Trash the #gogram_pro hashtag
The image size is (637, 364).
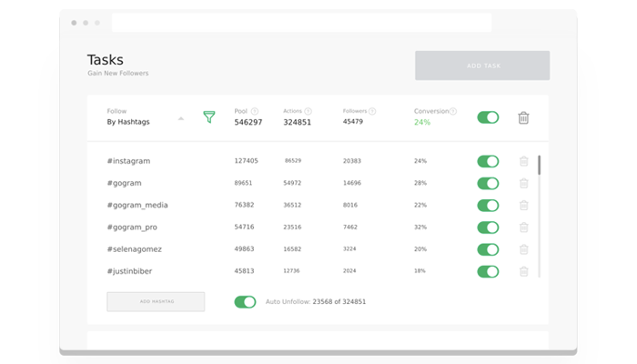pos(523,227)
